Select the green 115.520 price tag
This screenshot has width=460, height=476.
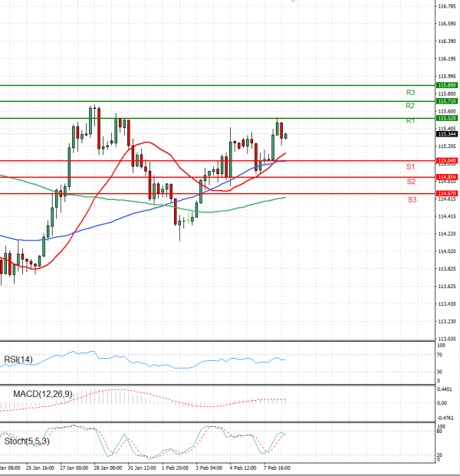tap(447, 118)
